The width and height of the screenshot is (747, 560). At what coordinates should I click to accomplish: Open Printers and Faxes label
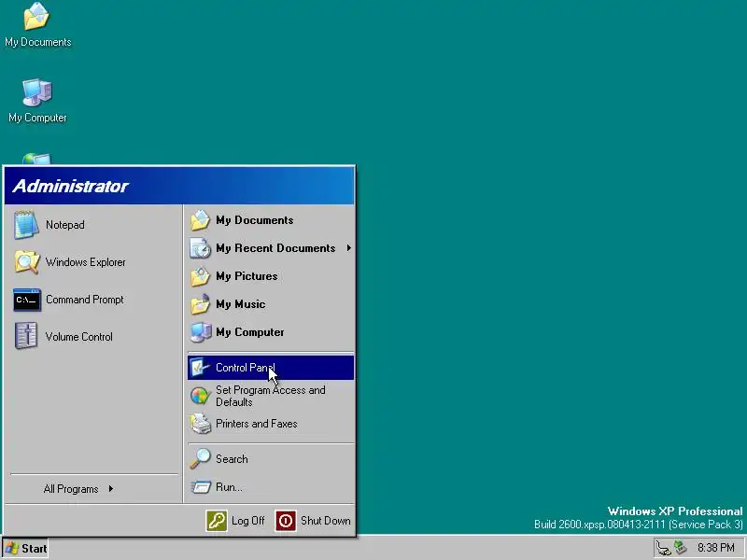pyautogui.click(x=256, y=424)
